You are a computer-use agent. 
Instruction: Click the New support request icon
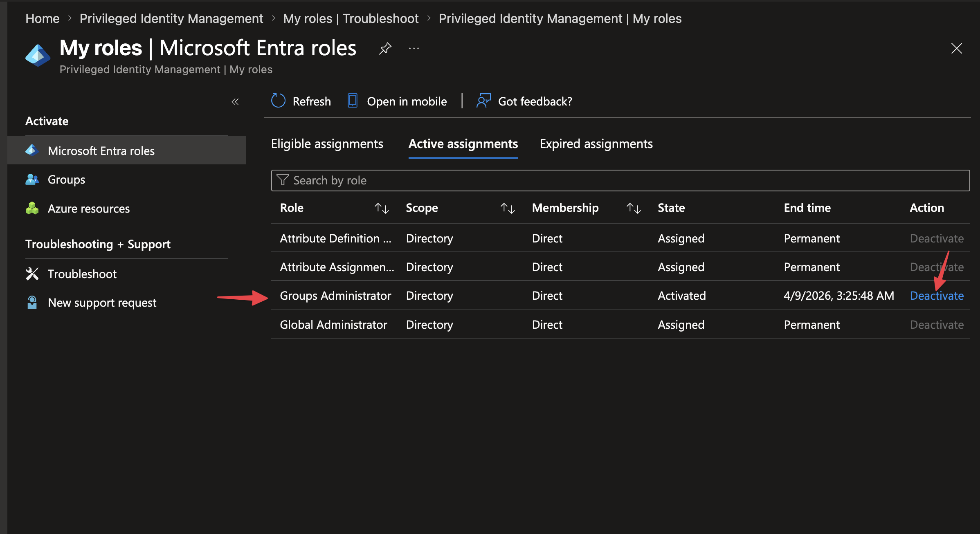(x=32, y=302)
